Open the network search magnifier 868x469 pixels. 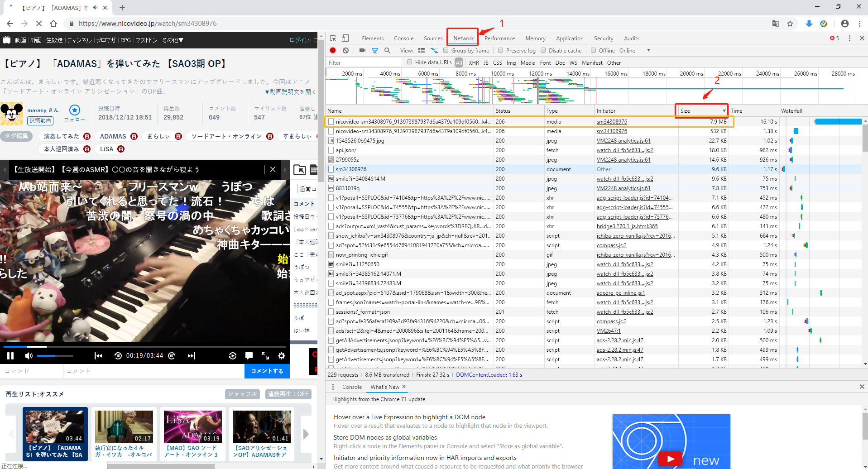tap(388, 50)
